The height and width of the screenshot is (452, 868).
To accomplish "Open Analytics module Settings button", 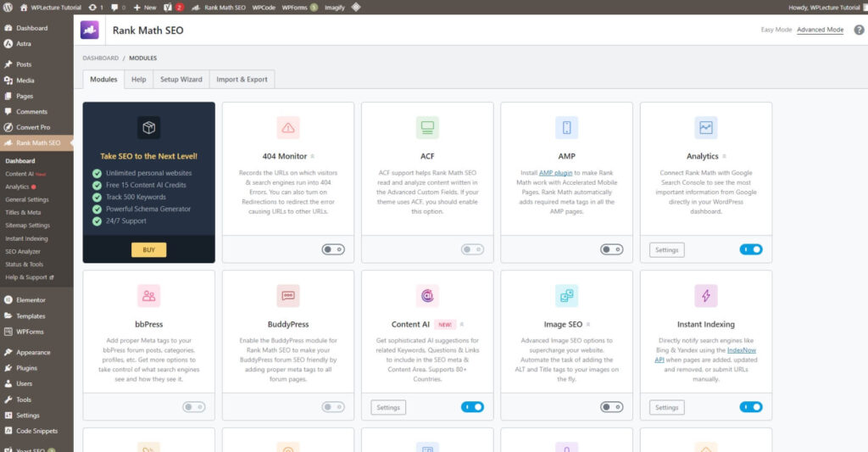I will coord(667,250).
